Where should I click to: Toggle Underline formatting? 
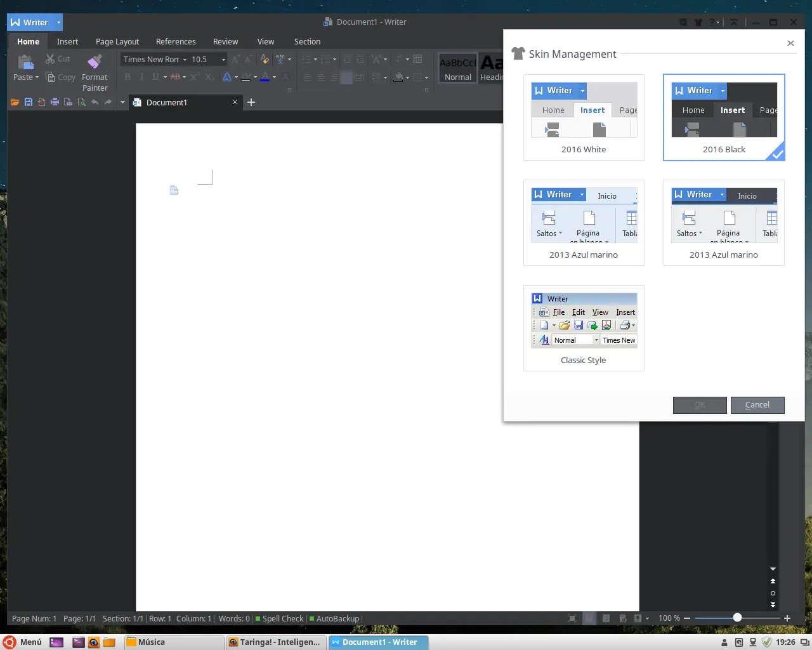(155, 77)
